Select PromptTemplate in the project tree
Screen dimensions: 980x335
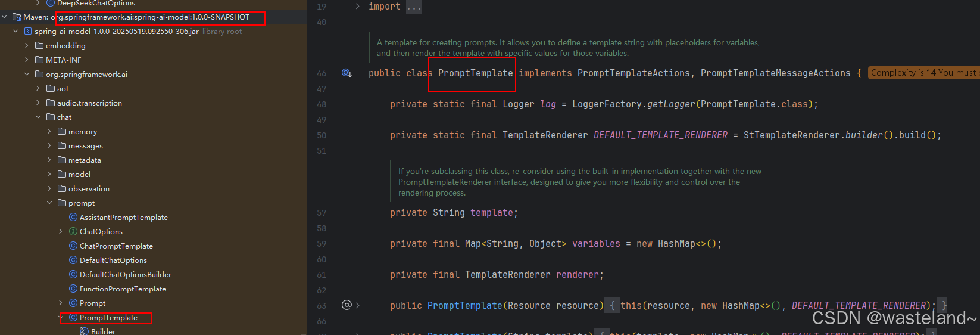pos(108,318)
